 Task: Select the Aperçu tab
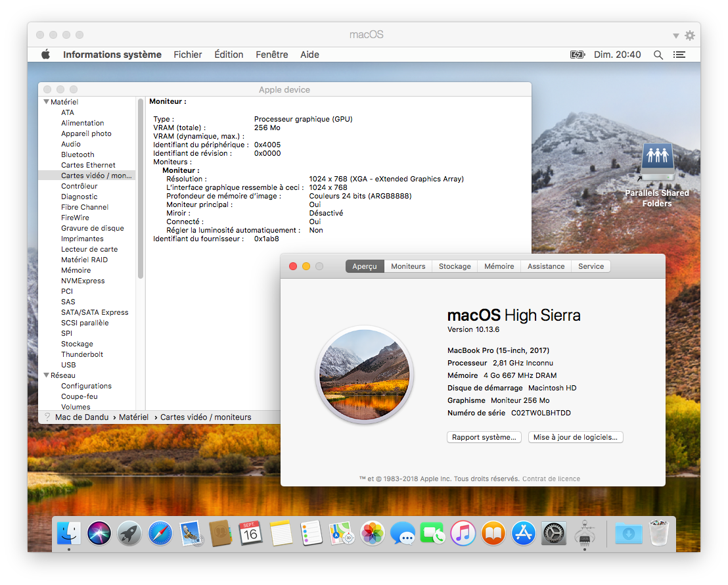tap(365, 266)
